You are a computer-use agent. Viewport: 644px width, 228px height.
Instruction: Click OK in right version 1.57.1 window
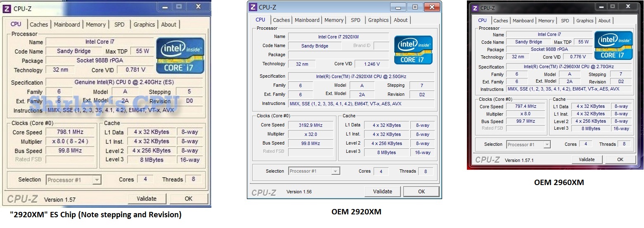(620, 159)
